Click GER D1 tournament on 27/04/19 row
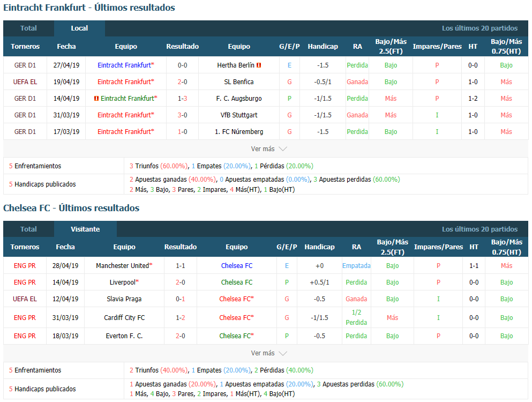 [25, 65]
